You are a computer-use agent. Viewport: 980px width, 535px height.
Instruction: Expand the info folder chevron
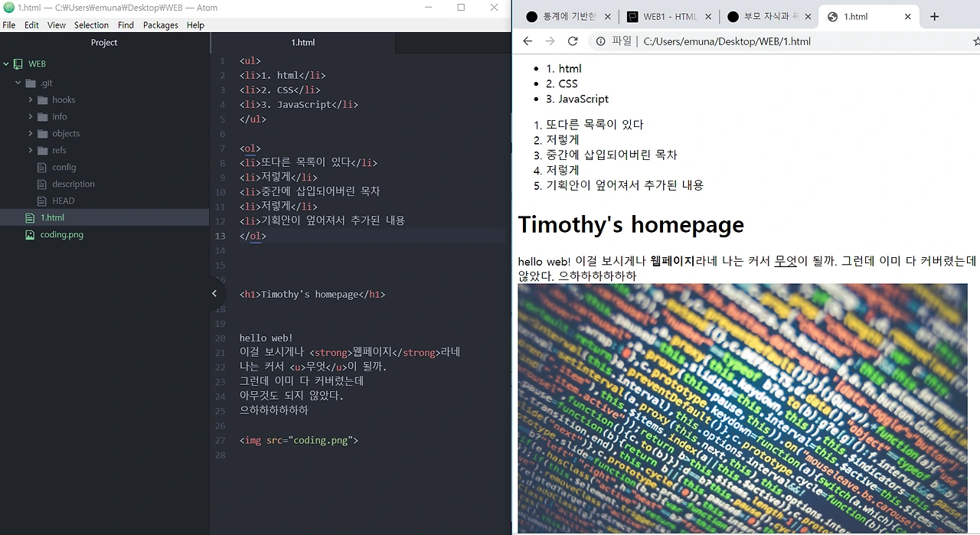click(x=31, y=116)
